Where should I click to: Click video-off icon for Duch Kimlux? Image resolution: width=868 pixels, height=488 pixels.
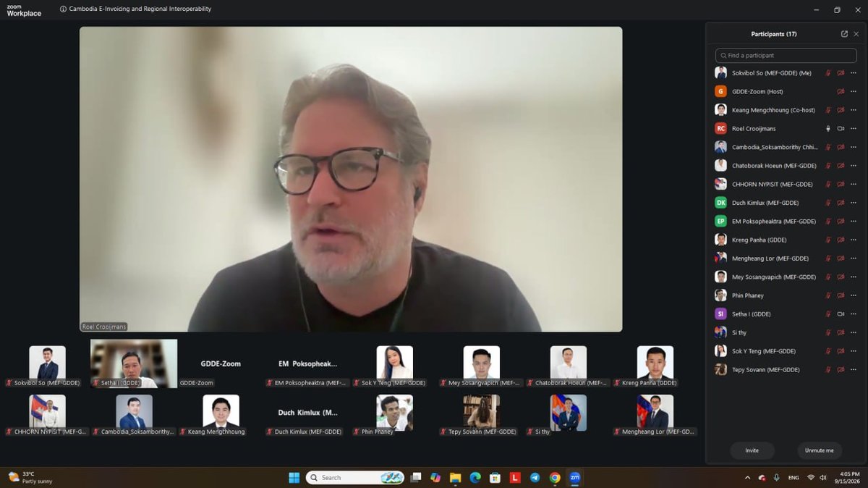pos(841,203)
